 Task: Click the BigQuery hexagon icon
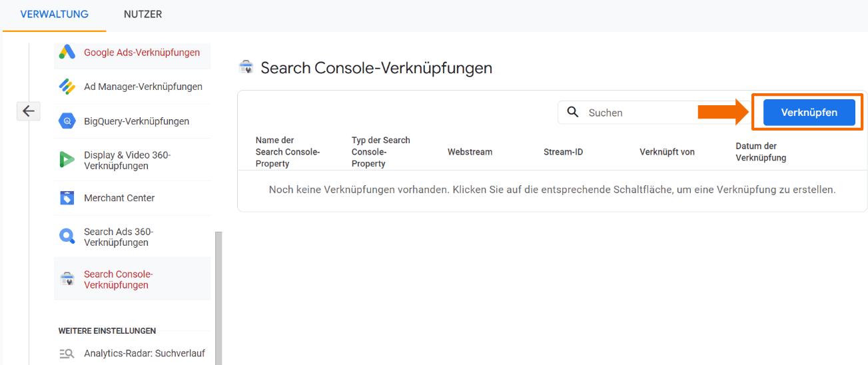pos(67,121)
